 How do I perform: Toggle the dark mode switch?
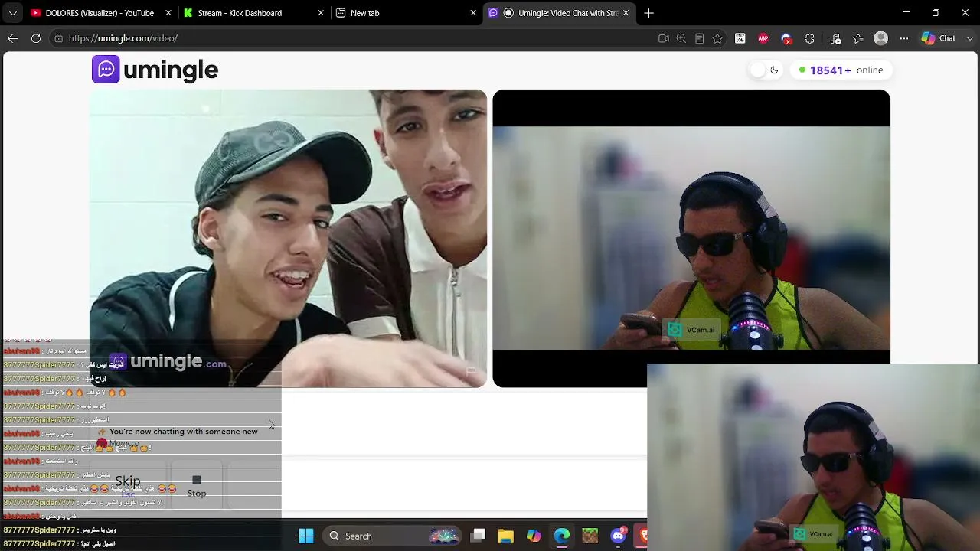click(765, 70)
